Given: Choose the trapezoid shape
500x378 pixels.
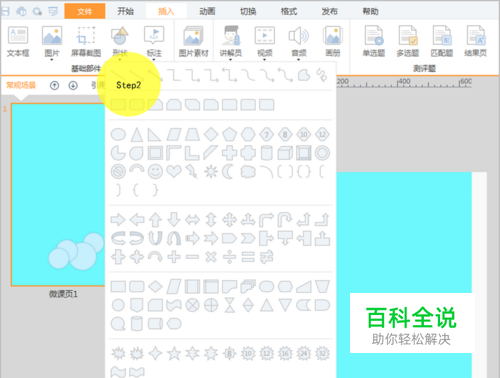Looking at the screenshot, I should coord(192,134).
